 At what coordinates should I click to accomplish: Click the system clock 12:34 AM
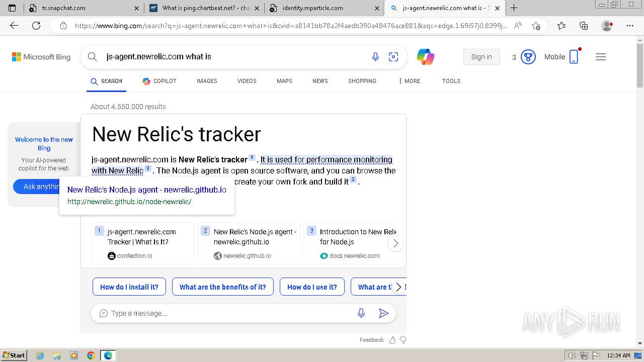point(618,355)
